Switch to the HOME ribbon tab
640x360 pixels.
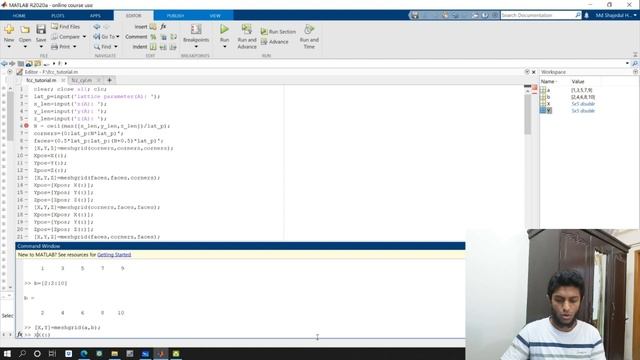[x=19, y=16]
